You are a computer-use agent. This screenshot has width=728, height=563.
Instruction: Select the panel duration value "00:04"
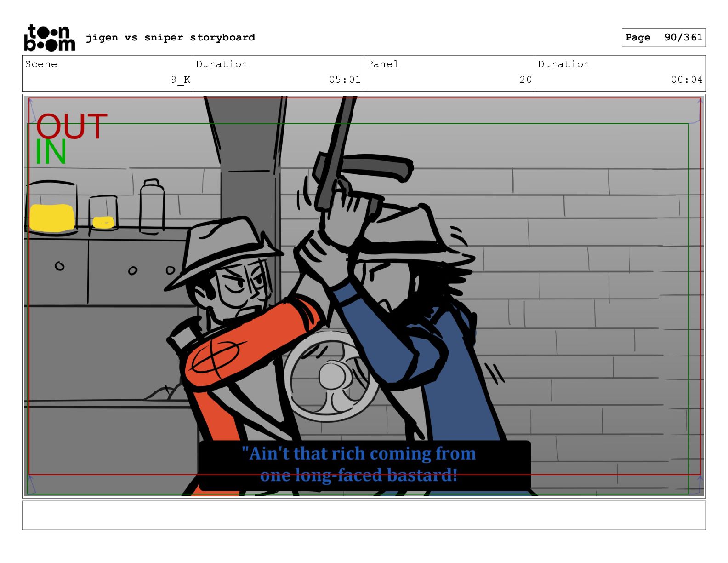687,80
